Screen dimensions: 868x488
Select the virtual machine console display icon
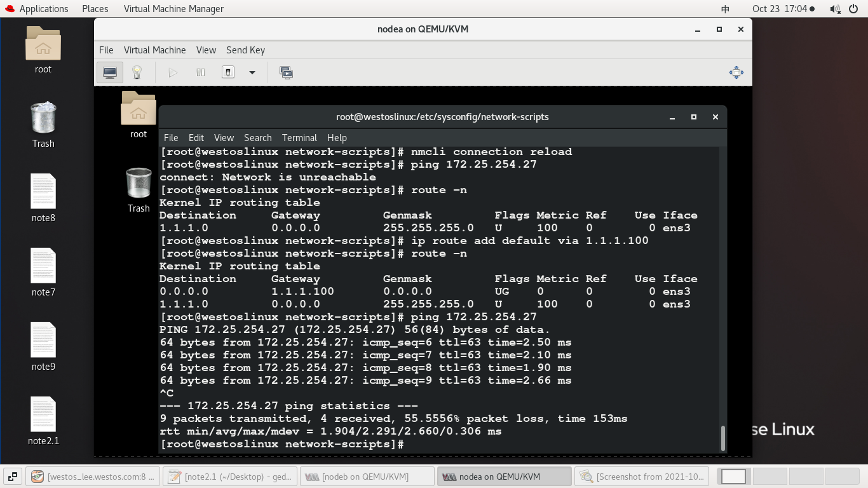(x=109, y=72)
